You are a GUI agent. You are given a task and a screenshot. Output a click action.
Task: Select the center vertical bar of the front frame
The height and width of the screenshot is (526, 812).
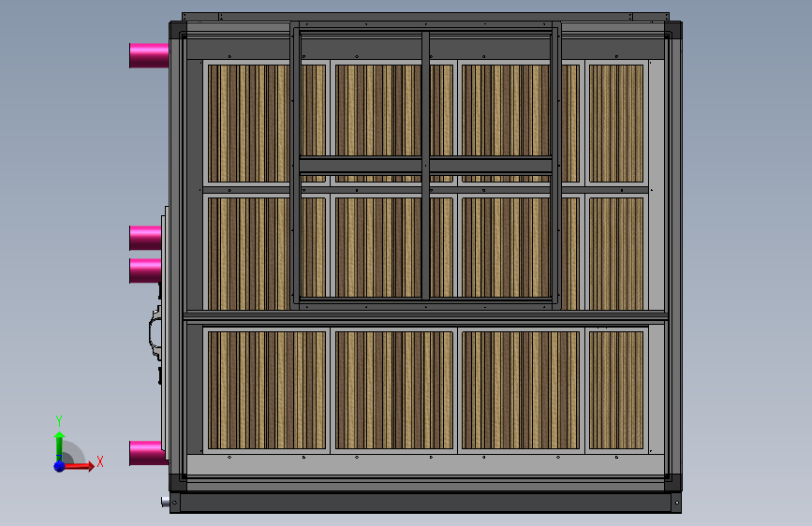(426, 166)
